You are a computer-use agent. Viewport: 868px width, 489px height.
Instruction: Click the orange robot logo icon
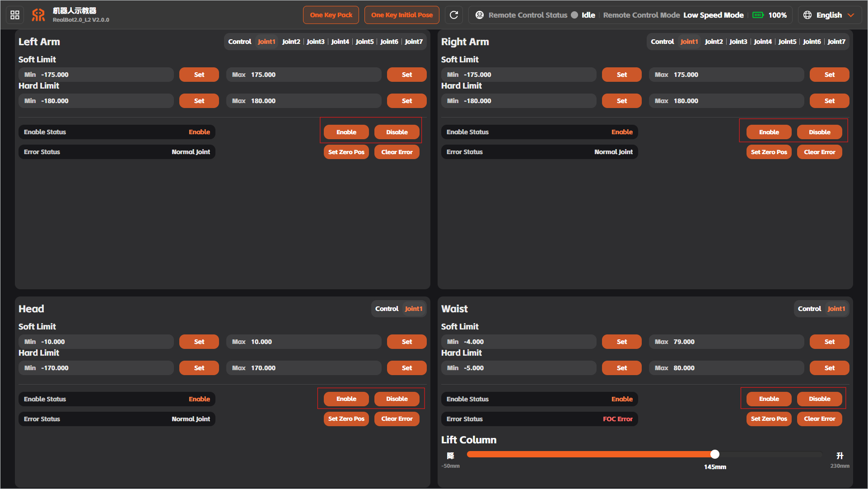click(x=38, y=15)
